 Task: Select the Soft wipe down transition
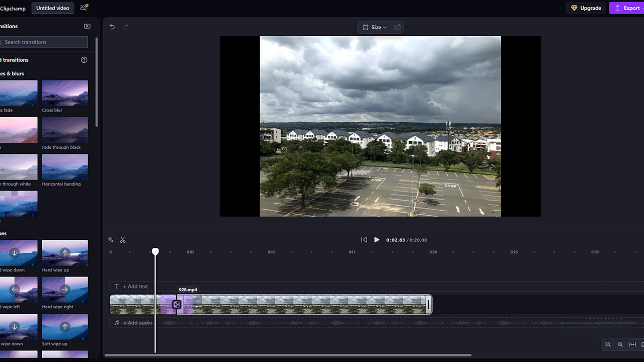point(19,327)
